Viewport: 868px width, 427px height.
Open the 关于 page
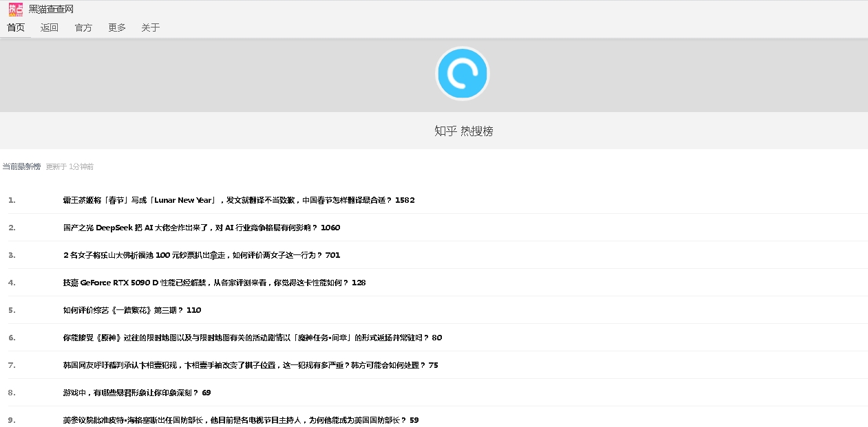coord(150,28)
